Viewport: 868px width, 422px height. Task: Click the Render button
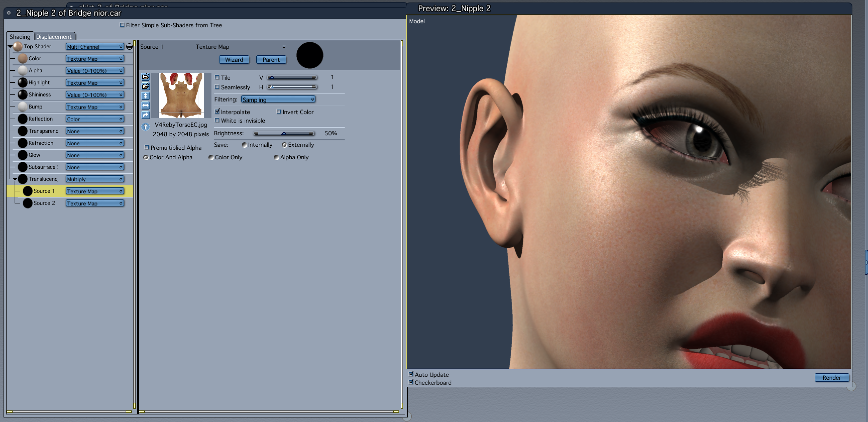pos(831,378)
